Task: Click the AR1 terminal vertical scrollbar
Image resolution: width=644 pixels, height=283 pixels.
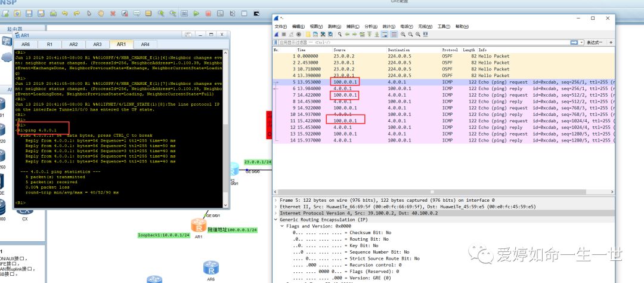Action: click(225, 128)
